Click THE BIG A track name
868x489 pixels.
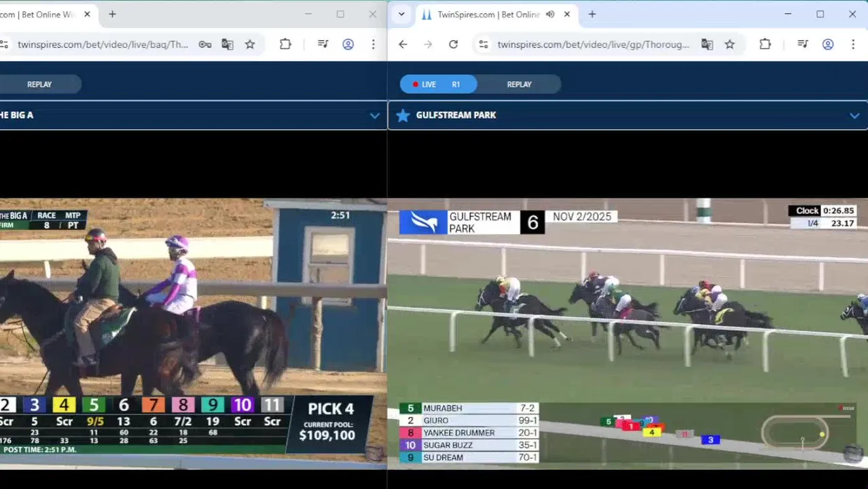16,115
